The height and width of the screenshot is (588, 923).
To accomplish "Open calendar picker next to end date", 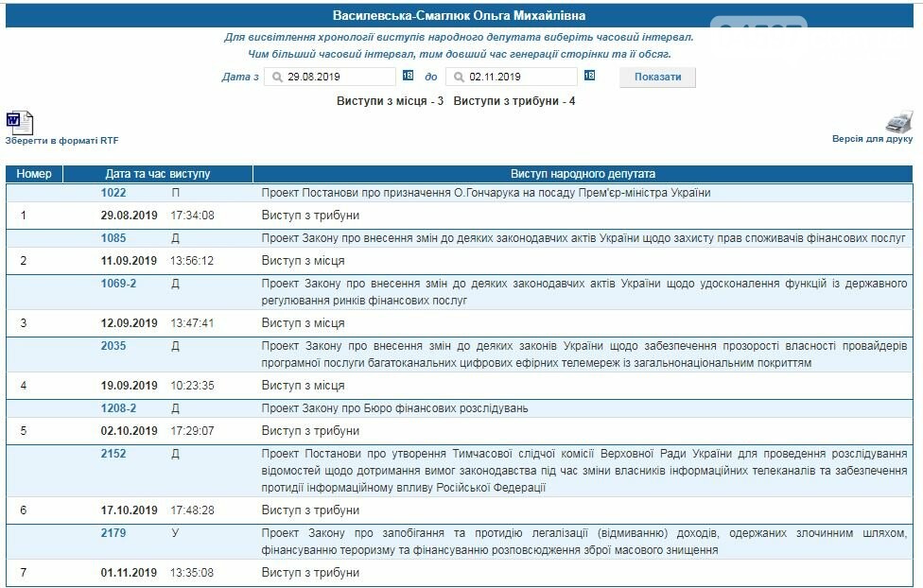I will click(589, 76).
